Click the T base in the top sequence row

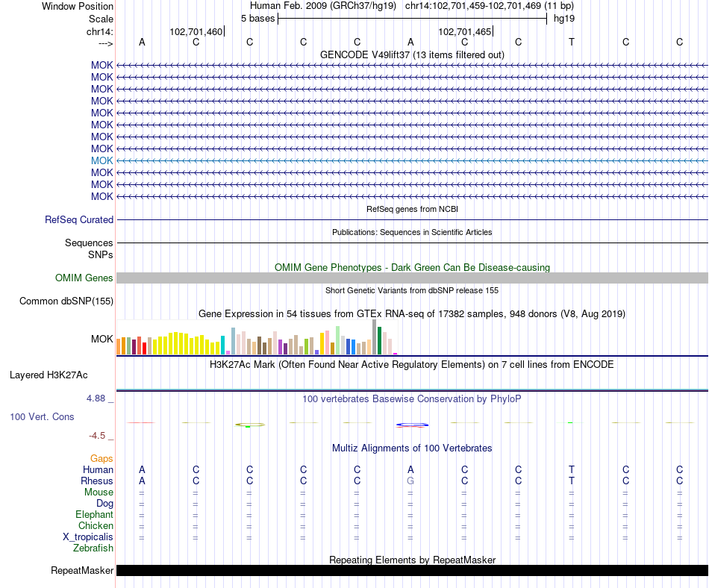[572, 42]
